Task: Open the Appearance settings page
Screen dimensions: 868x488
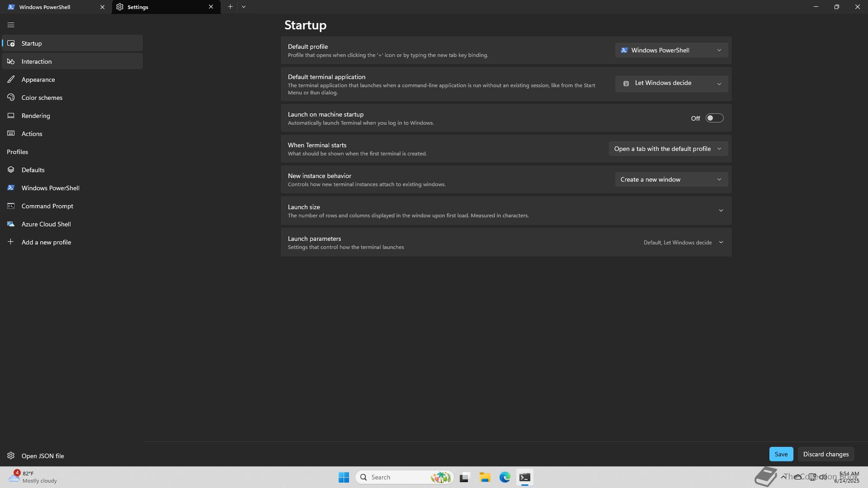Action: [x=38, y=80]
